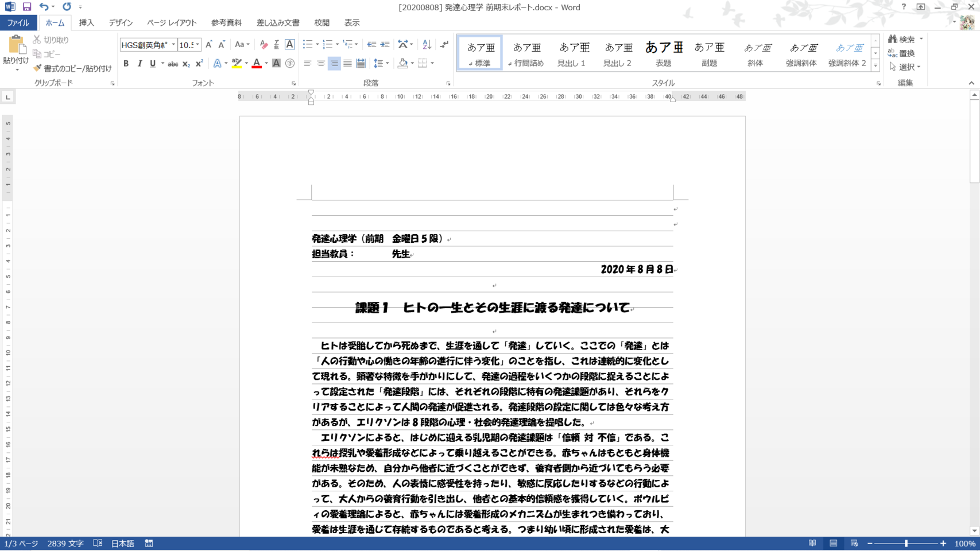980x551 pixels.
Task: Expand the line spacing dropdown
Action: coord(388,64)
